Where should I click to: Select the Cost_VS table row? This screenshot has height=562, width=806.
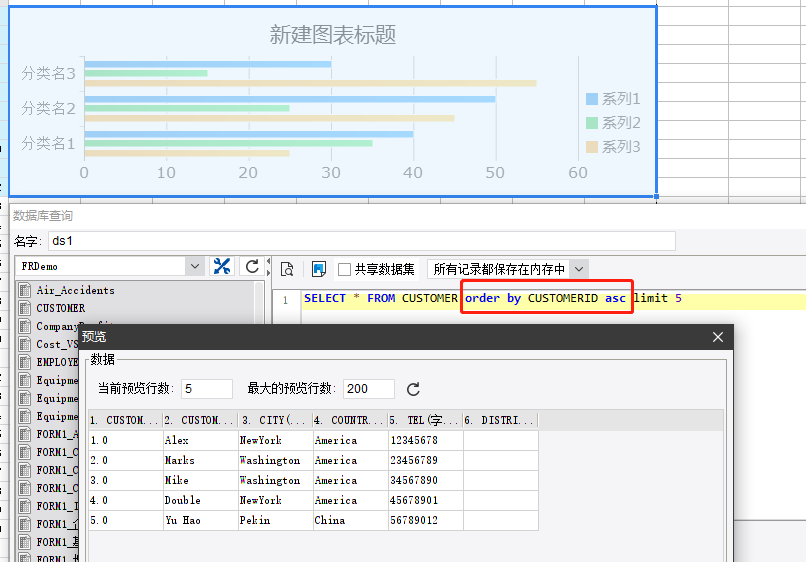tap(57, 344)
